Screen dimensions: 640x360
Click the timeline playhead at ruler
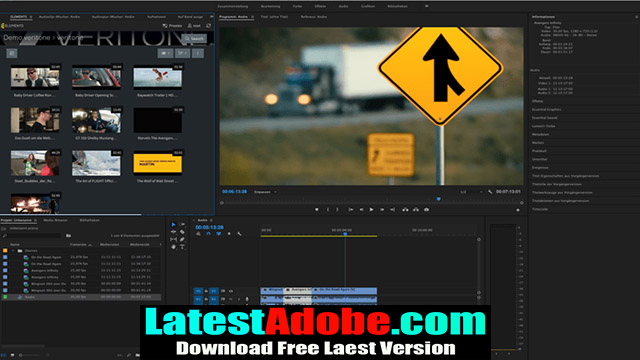tap(345, 234)
